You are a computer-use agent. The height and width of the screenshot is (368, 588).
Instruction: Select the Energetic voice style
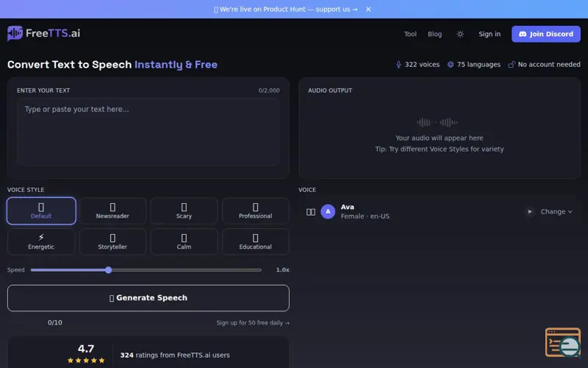point(41,241)
